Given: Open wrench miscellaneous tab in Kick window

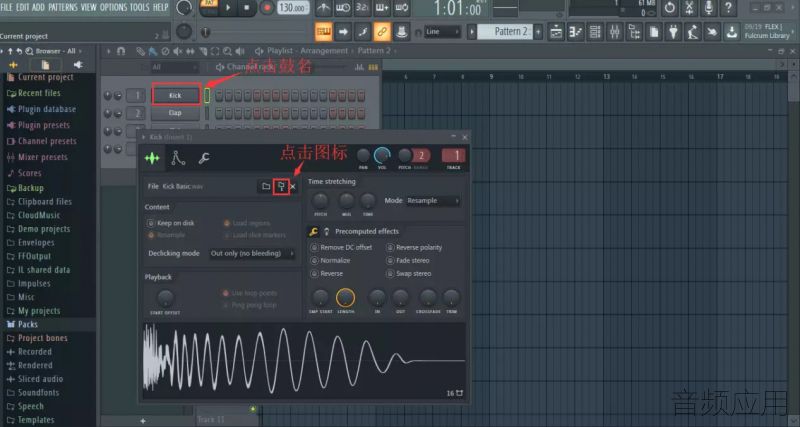Looking at the screenshot, I should 204,158.
